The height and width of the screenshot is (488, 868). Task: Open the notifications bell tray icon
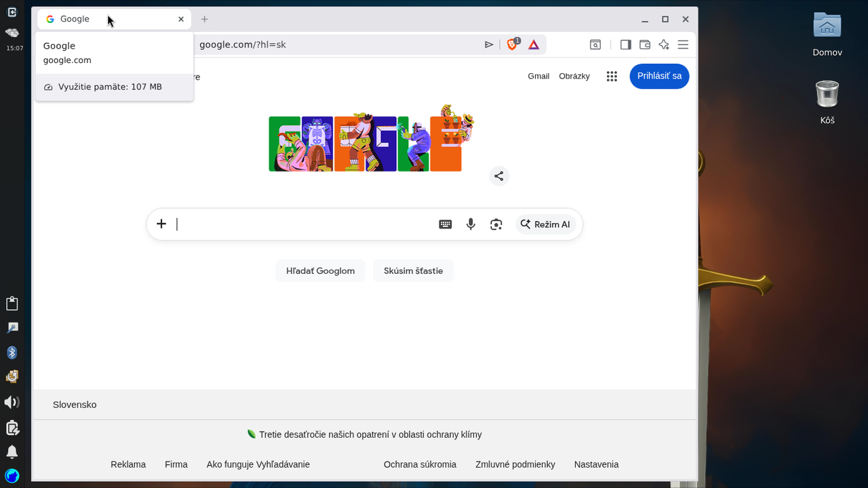(x=12, y=451)
